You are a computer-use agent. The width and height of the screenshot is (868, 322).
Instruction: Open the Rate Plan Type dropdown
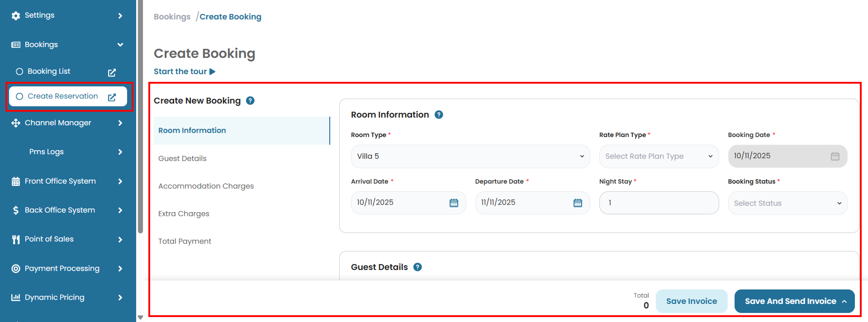(658, 156)
